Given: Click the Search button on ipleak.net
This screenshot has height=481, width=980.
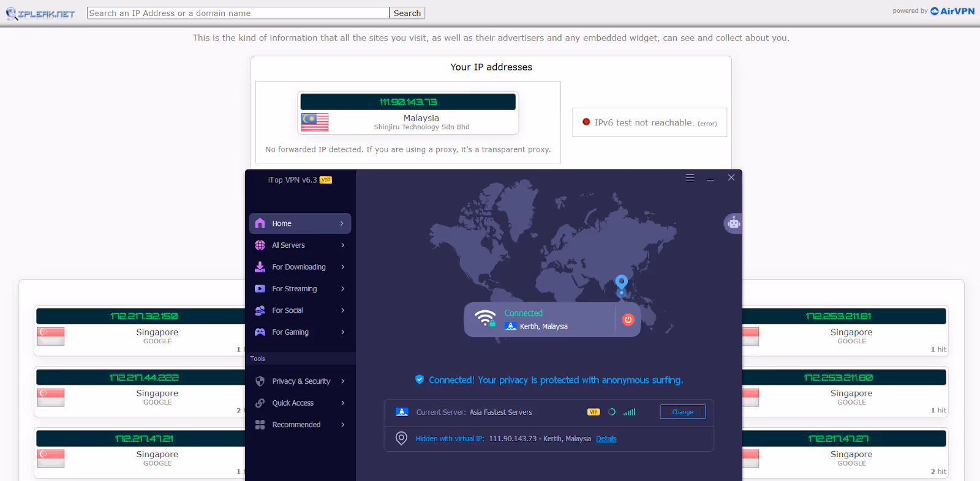Looking at the screenshot, I should [x=407, y=13].
